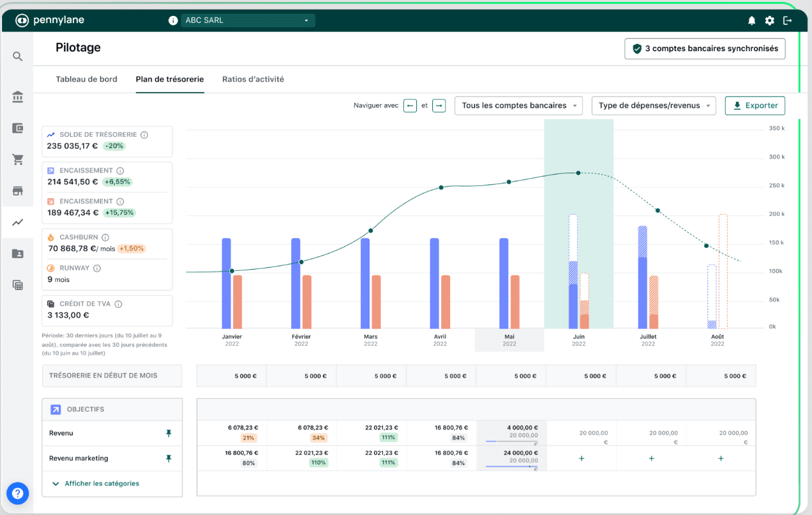This screenshot has width=812, height=515.
Task: Unpin the Revenu objective
Action: point(169,433)
